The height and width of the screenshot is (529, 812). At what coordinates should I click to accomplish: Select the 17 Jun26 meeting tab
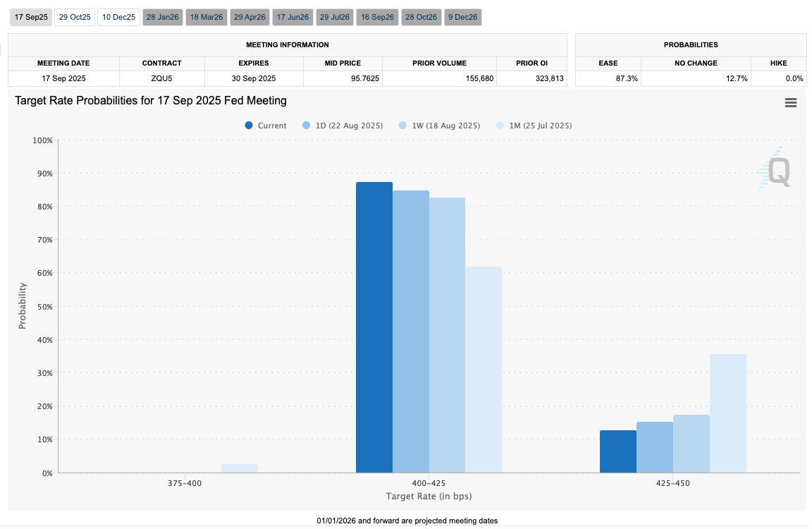pyautogui.click(x=292, y=17)
